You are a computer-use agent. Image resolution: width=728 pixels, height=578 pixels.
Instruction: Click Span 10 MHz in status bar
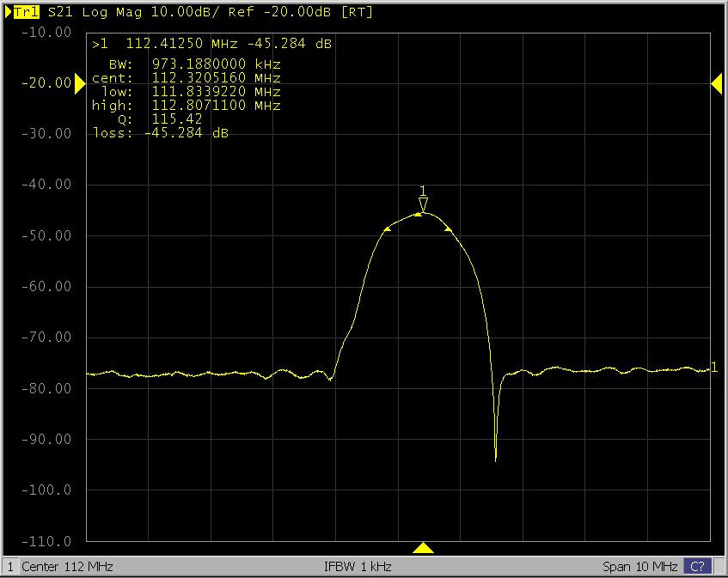pyautogui.click(x=640, y=567)
